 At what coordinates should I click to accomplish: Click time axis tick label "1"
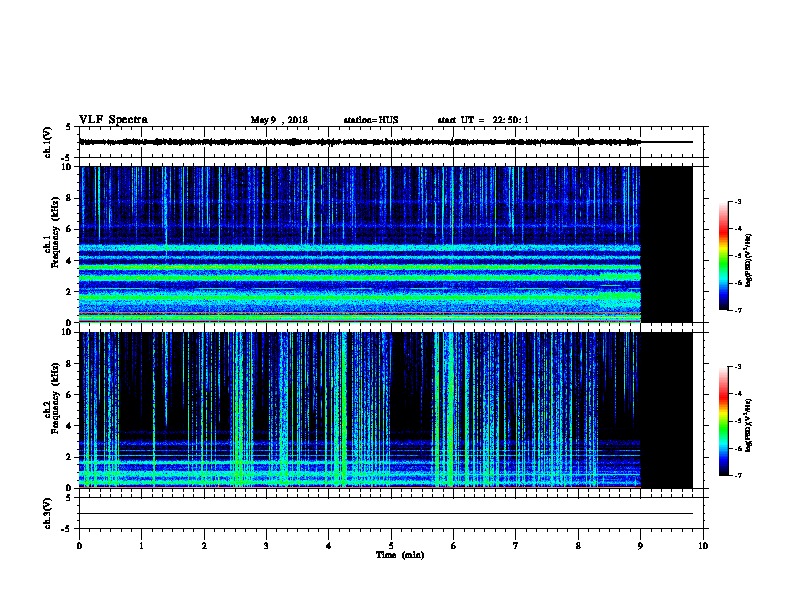[x=141, y=546]
